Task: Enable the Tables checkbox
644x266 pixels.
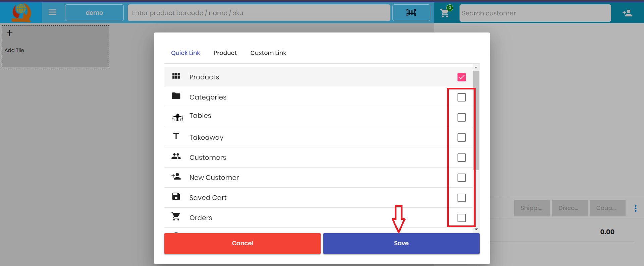Action: coord(462,118)
